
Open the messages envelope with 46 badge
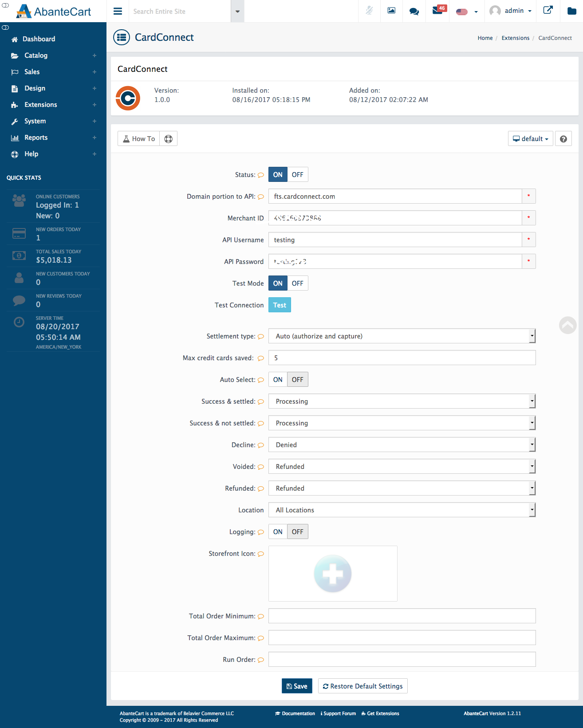(x=439, y=9)
